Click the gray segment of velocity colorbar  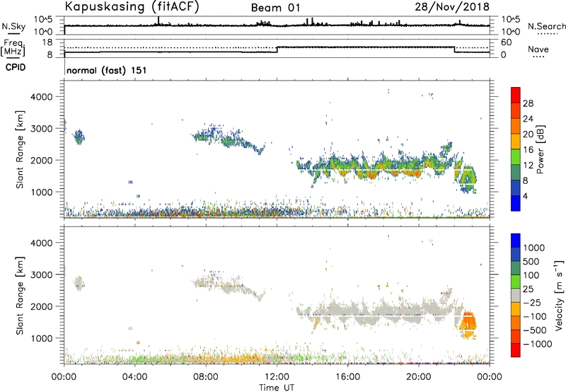516,296
